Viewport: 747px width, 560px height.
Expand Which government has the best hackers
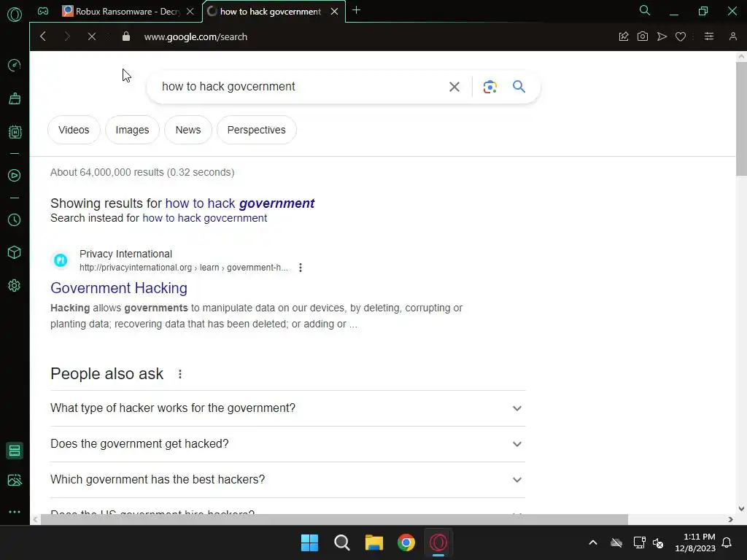coord(287,480)
